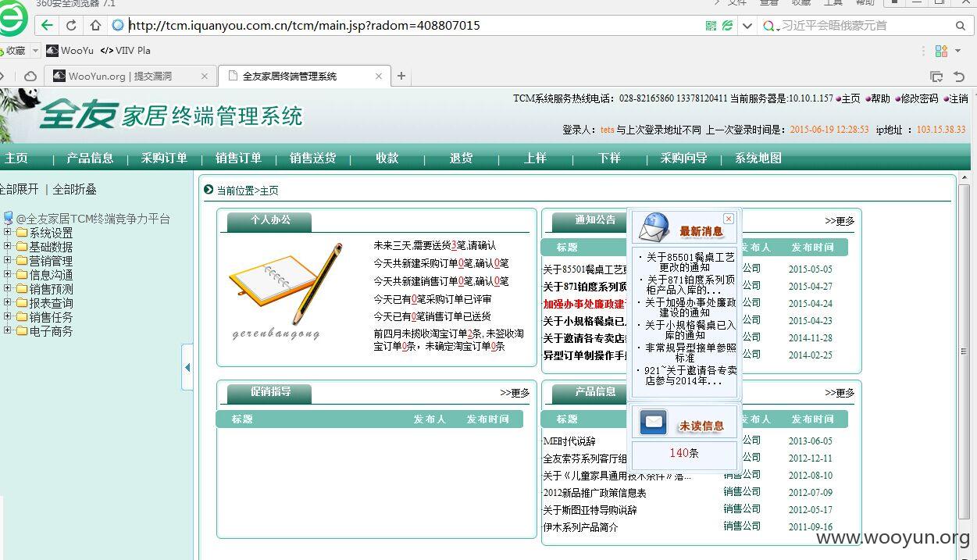Open a new browser tab
This screenshot has width=977, height=560.
coord(401,76)
